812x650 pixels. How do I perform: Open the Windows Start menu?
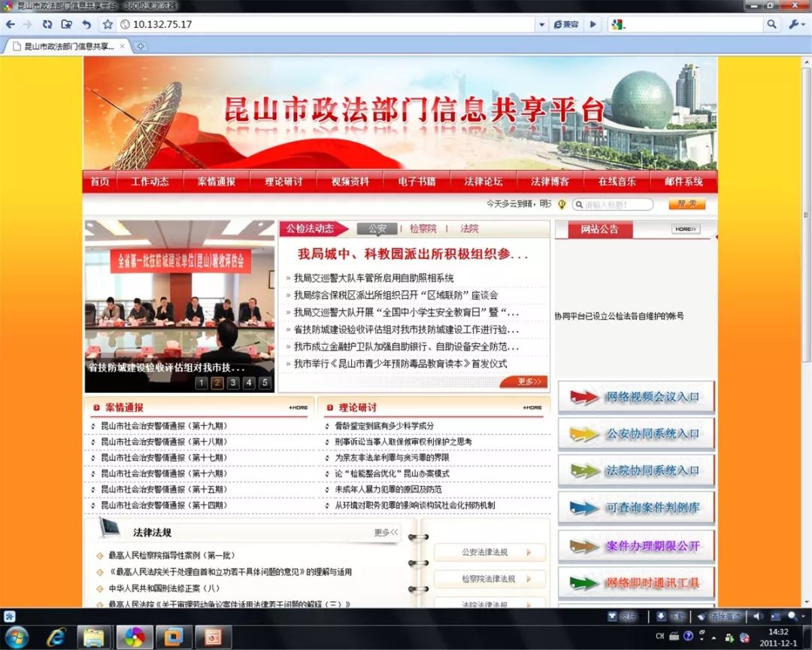[x=17, y=636]
